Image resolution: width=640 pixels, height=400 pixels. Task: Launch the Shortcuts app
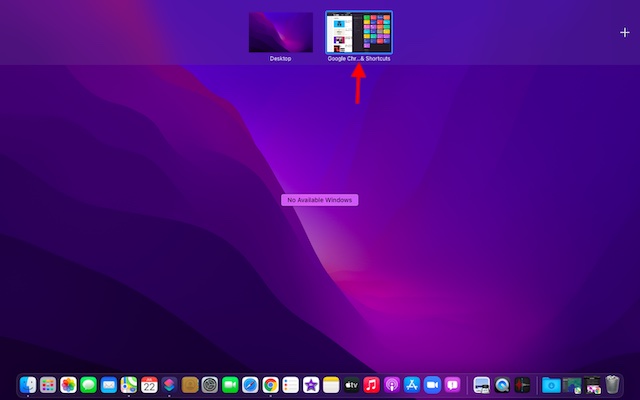click(169, 384)
